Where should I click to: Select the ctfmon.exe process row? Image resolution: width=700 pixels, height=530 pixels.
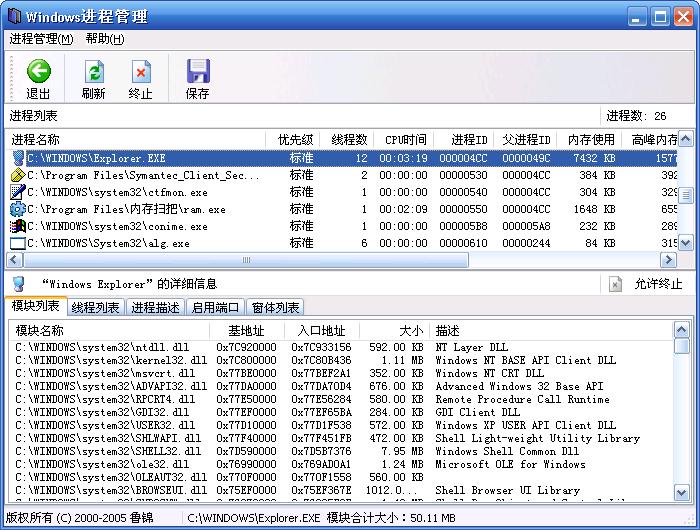coord(342,192)
